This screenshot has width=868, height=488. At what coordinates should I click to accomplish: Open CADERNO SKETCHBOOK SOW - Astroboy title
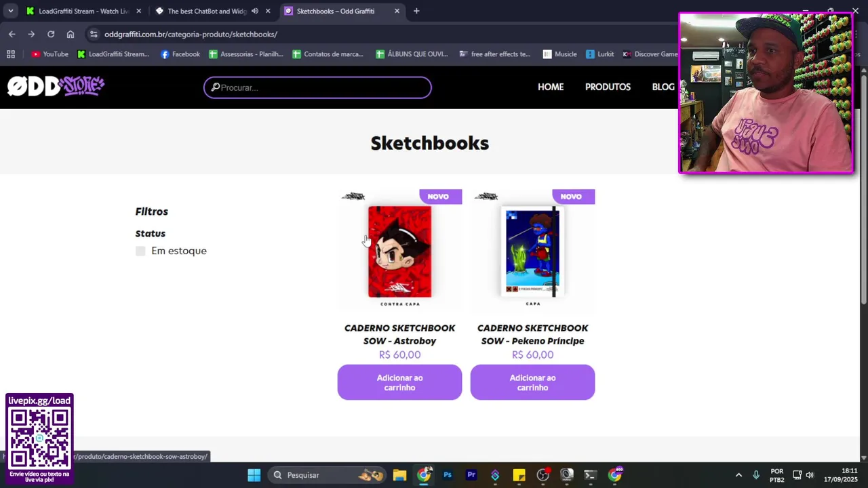(x=399, y=334)
